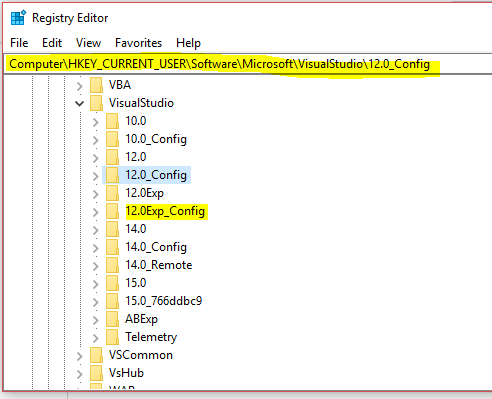The height and width of the screenshot is (399, 492).
Task: Select the 15.0_766ddbc9 key label
Action: click(164, 301)
